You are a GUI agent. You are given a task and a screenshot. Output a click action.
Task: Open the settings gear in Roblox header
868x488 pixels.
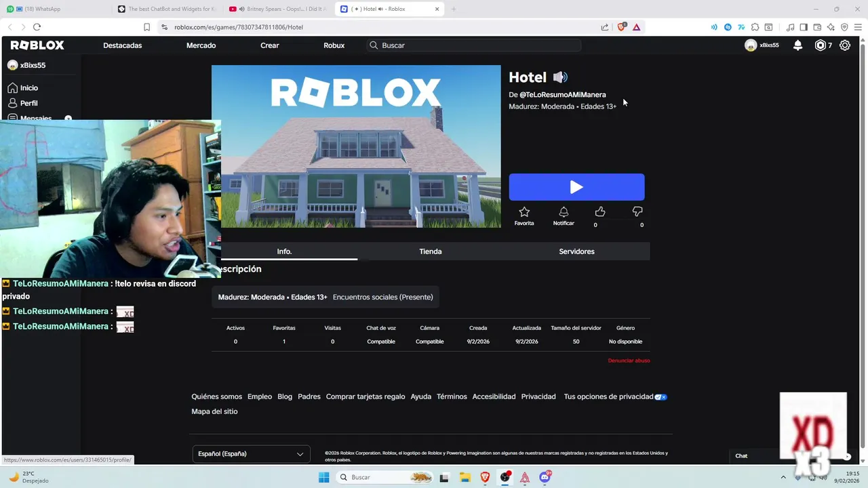(845, 45)
